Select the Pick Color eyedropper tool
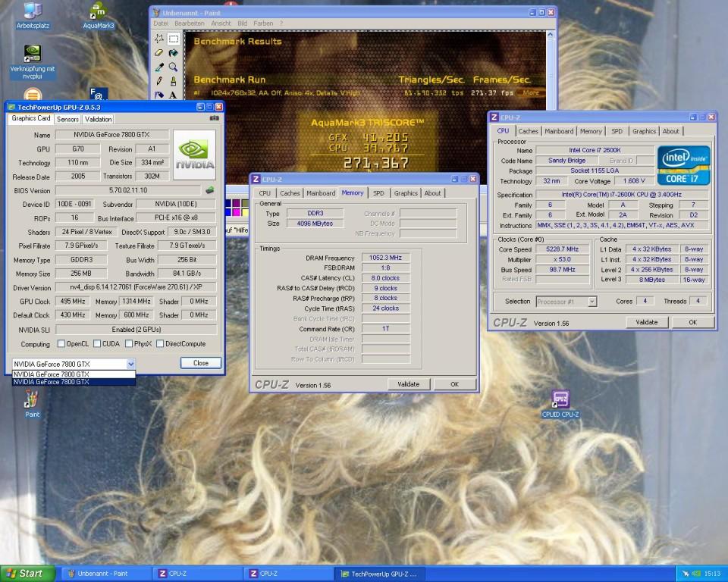728x582 pixels. pos(159,67)
